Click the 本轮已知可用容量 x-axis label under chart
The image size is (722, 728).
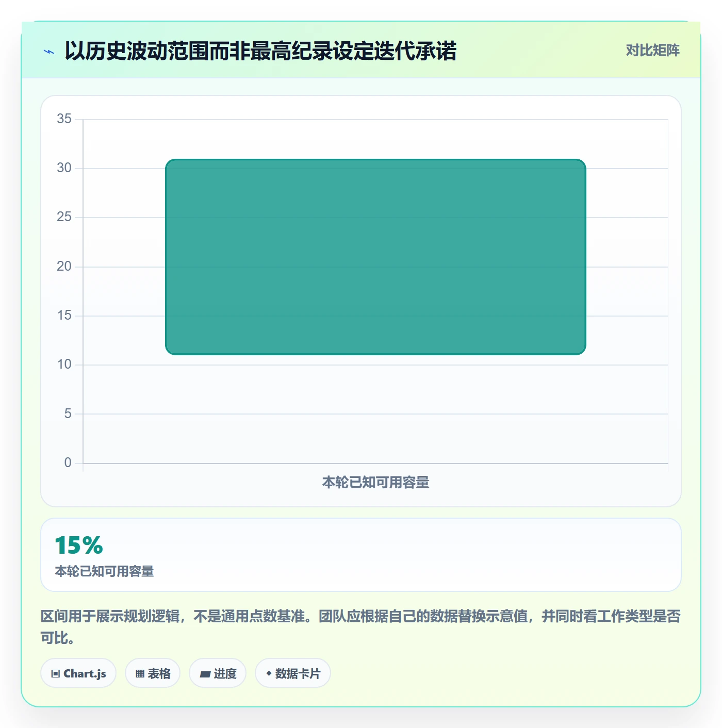point(375,482)
